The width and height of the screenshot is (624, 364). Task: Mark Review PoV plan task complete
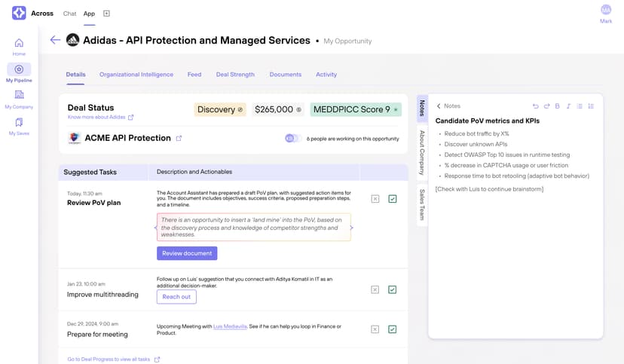point(392,199)
